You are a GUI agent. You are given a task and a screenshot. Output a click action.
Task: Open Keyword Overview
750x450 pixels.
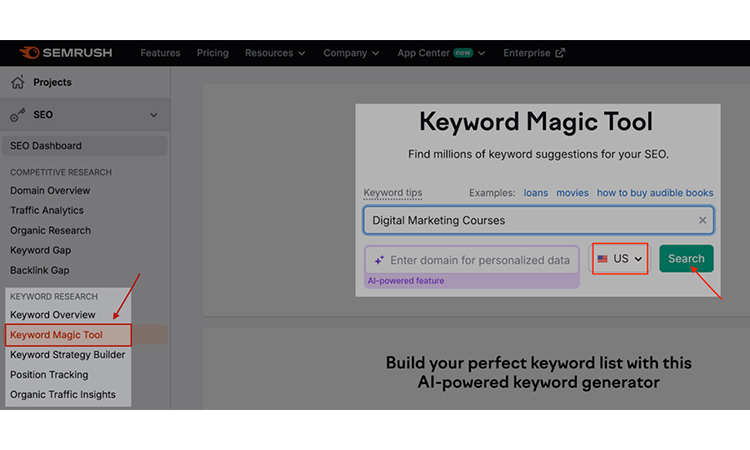(x=53, y=315)
